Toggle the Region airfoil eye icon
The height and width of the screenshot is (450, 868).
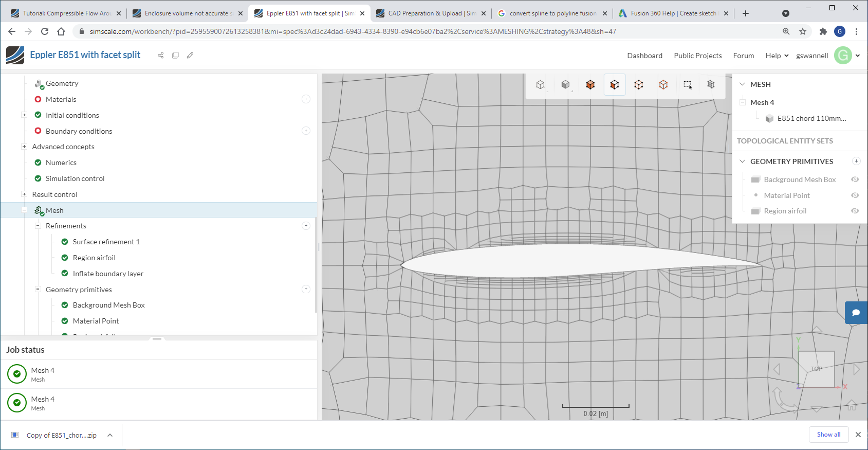[x=855, y=211]
